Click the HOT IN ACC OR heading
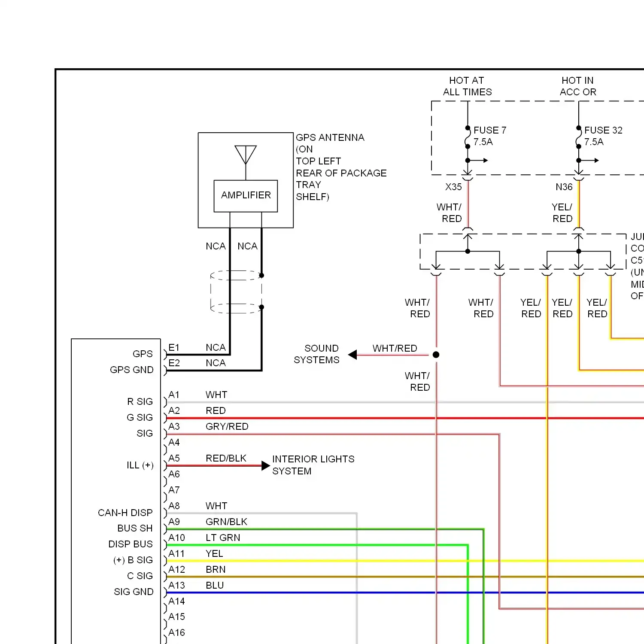This screenshot has height=644, width=644. (578, 86)
